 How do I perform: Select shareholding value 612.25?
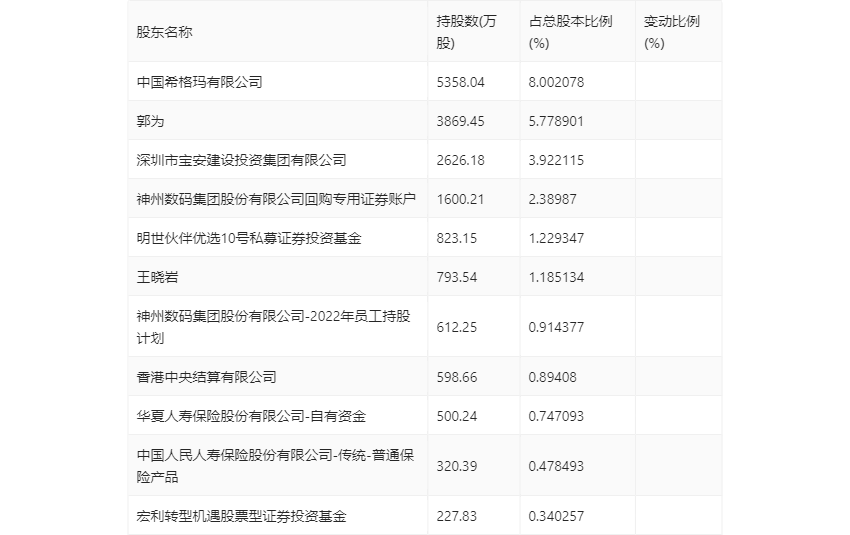coord(456,327)
